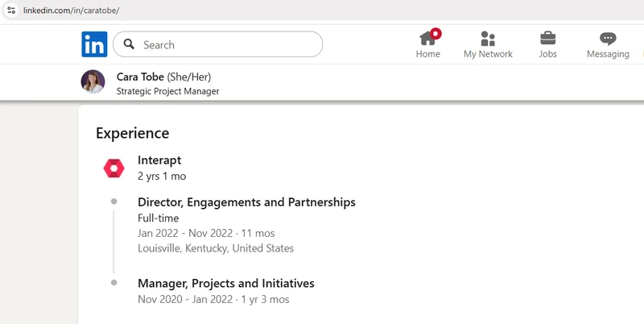Click the red notification badge on Home

pos(436,34)
